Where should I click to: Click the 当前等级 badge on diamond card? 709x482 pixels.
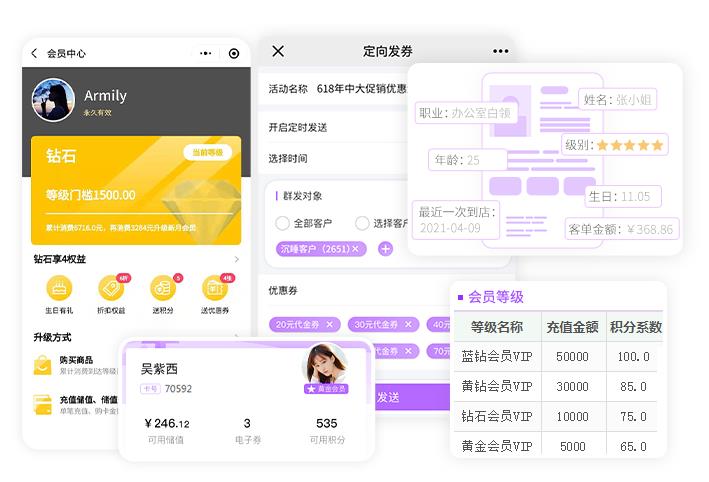click(x=208, y=152)
